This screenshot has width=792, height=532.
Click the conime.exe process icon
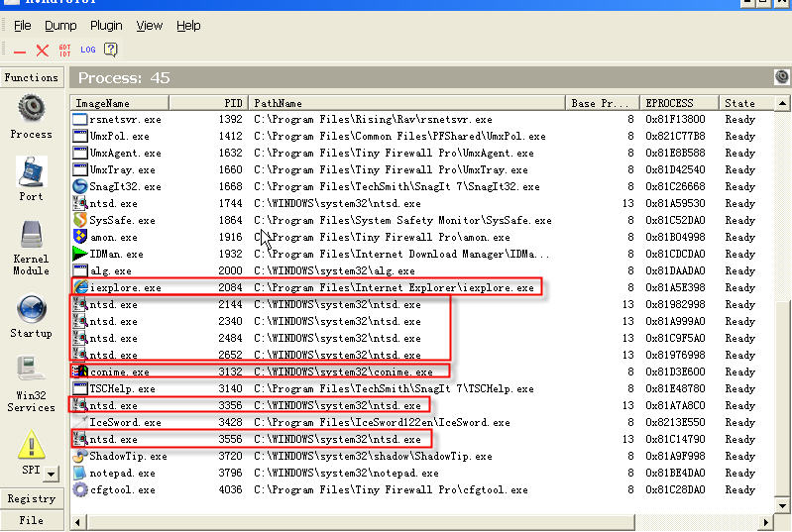(x=80, y=372)
